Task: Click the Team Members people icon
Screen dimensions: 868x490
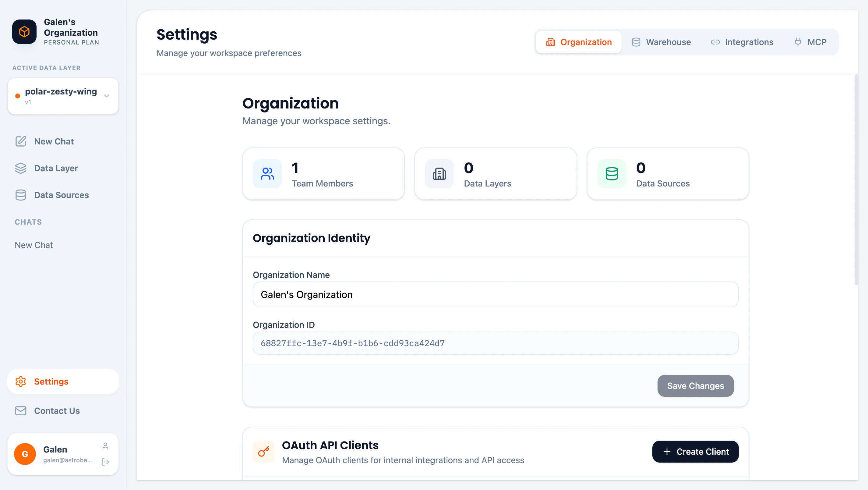Action: click(x=267, y=174)
